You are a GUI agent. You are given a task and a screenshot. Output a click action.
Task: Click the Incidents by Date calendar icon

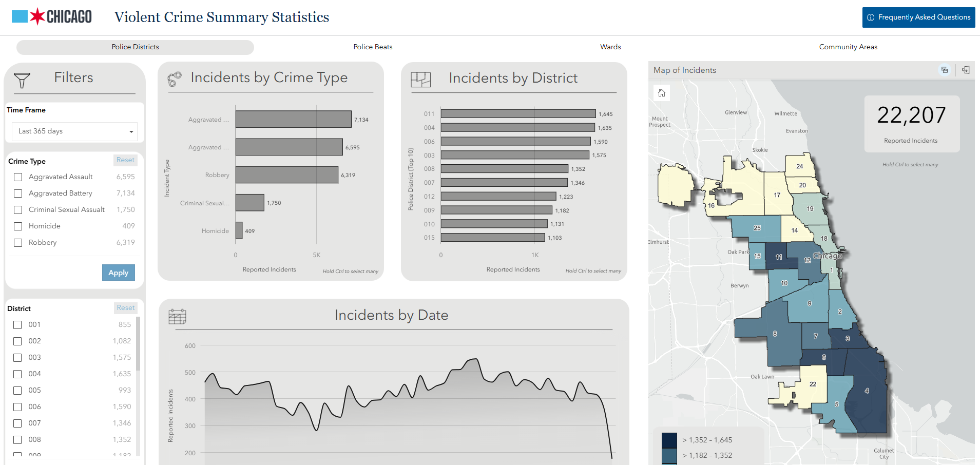point(177,317)
